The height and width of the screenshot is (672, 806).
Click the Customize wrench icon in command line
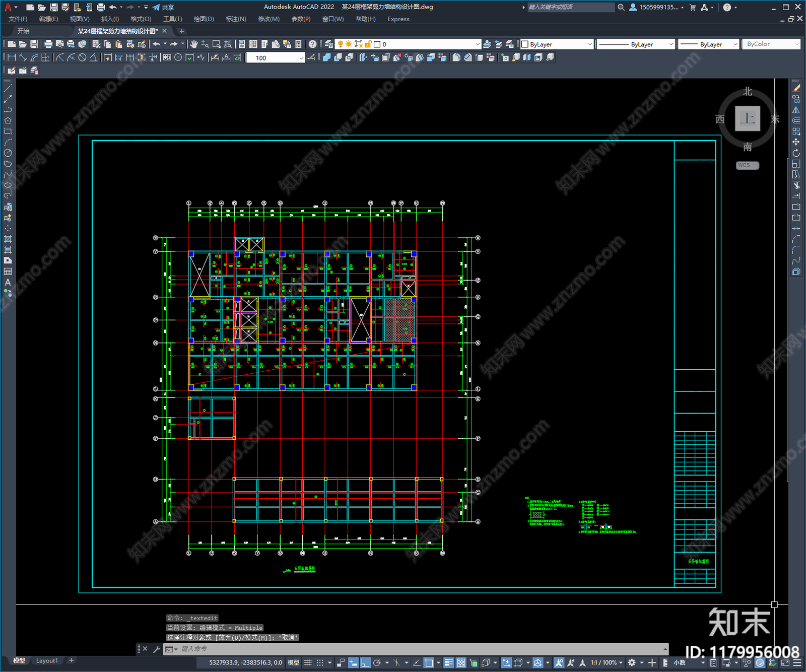(157, 649)
